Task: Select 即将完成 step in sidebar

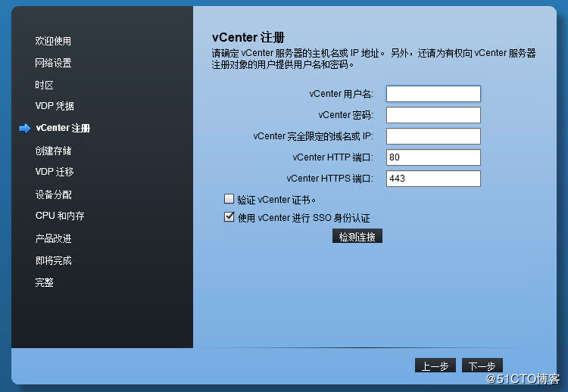Action: pos(53,260)
